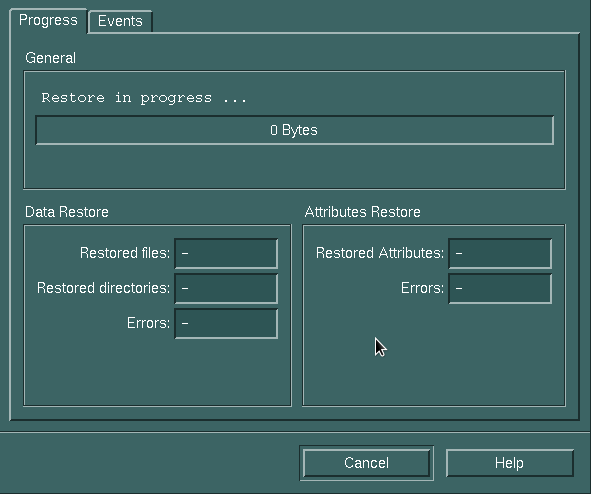Click the 0 Bytes progress bar
This screenshot has width=591, height=494.
pyautogui.click(x=294, y=130)
